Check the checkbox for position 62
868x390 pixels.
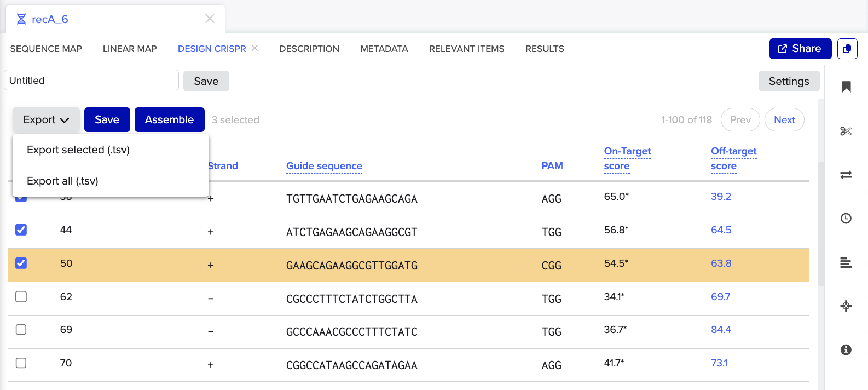21,296
